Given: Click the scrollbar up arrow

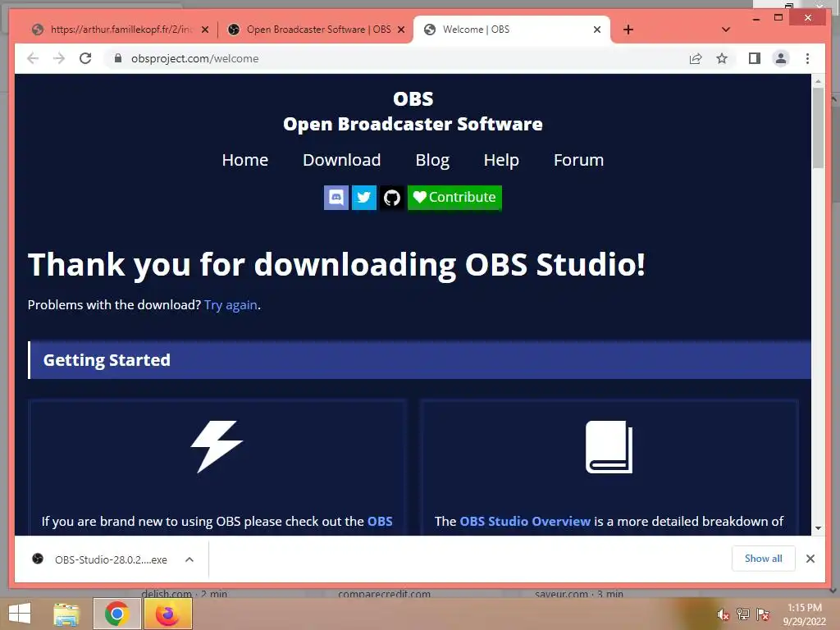Looking at the screenshot, I should click(818, 81).
